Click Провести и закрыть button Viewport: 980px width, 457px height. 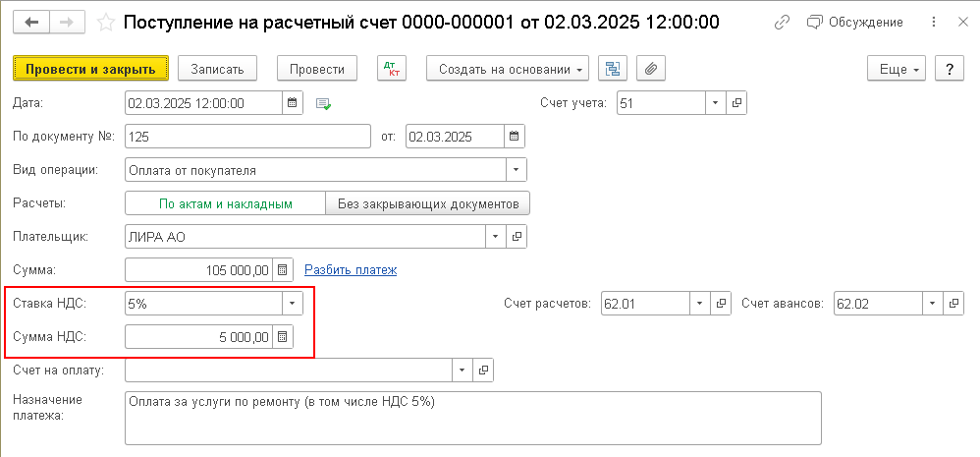(90, 69)
